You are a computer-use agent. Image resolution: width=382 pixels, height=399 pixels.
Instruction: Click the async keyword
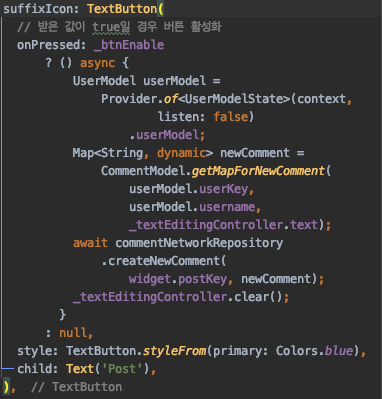[97, 63]
